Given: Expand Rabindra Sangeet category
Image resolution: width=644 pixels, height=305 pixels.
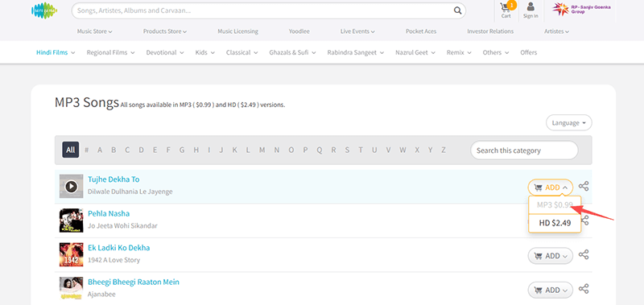Looking at the screenshot, I should (x=355, y=52).
